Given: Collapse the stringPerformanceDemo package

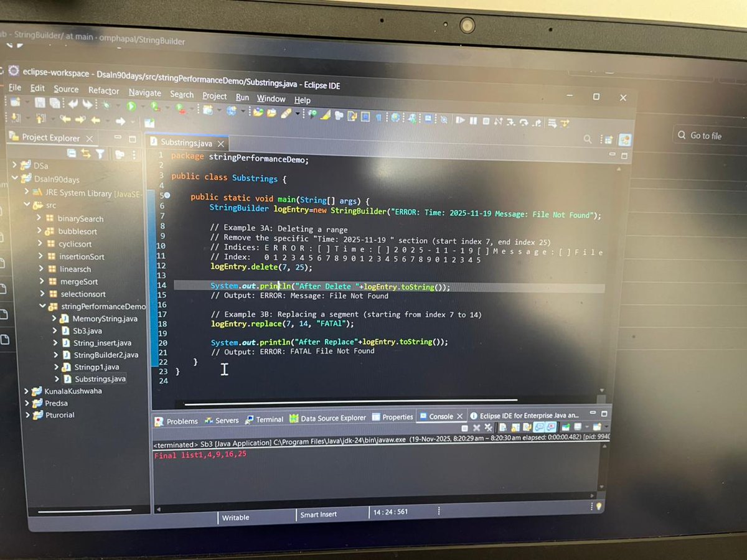Looking at the screenshot, I should [x=42, y=306].
